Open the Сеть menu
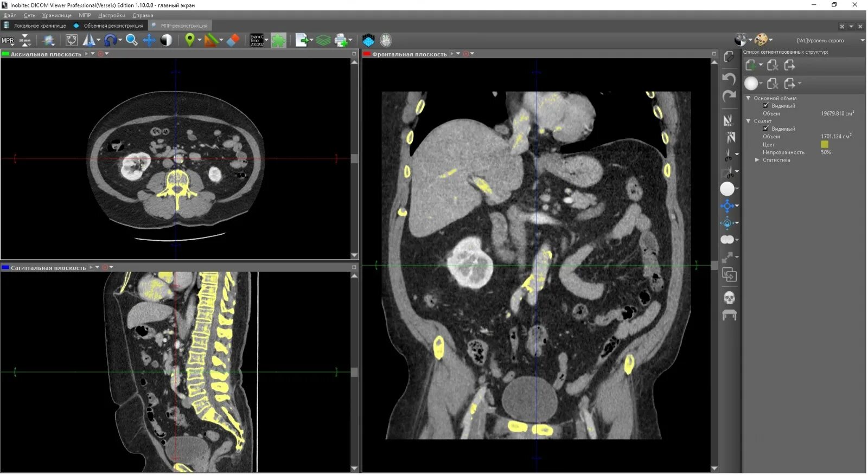The width and height of the screenshot is (868, 475). pos(29,15)
